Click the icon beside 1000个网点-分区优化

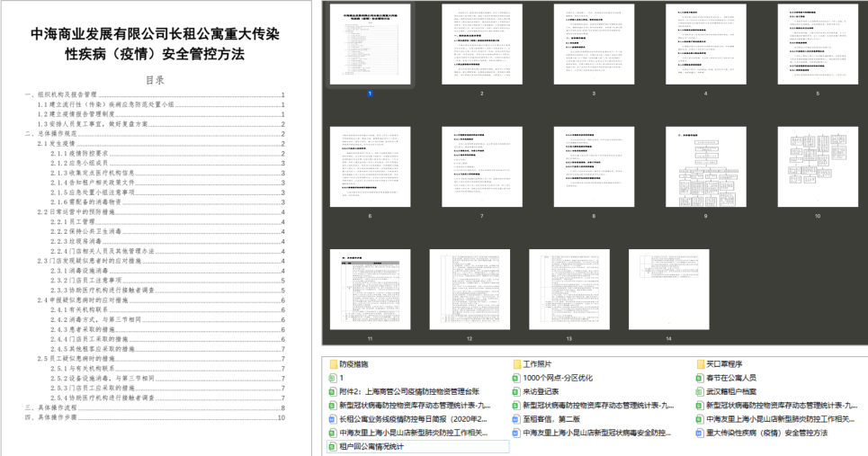(516, 378)
